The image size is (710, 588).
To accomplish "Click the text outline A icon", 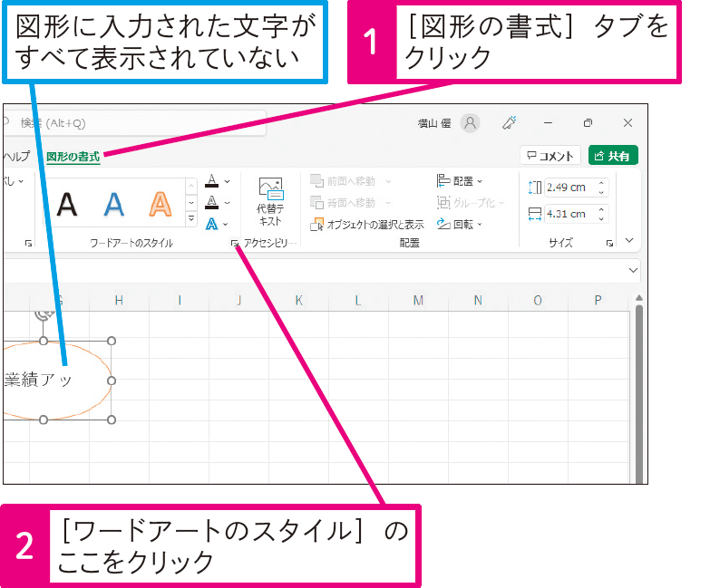I will [x=211, y=202].
